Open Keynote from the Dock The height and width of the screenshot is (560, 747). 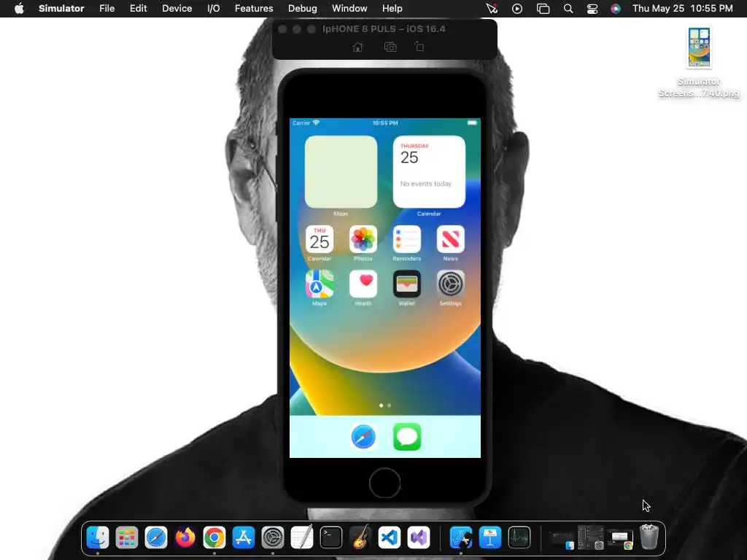click(x=489, y=537)
